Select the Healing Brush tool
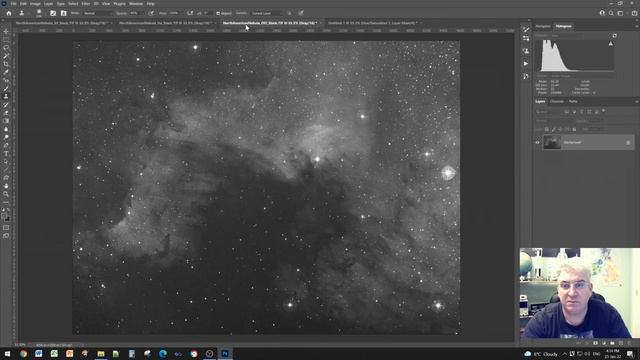This screenshot has width=640, height=360. (6, 80)
